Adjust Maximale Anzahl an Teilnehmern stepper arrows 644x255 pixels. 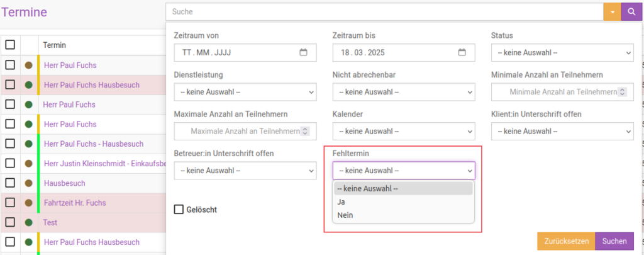tap(304, 131)
